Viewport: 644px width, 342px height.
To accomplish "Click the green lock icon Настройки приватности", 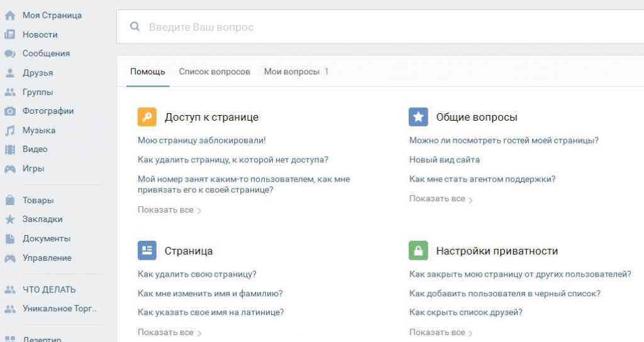I will [x=418, y=251].
